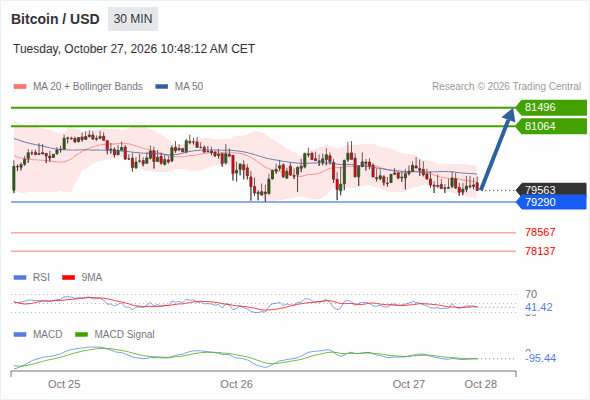
Task: Click the MA 50 legend label
Action: click(189, 87)
